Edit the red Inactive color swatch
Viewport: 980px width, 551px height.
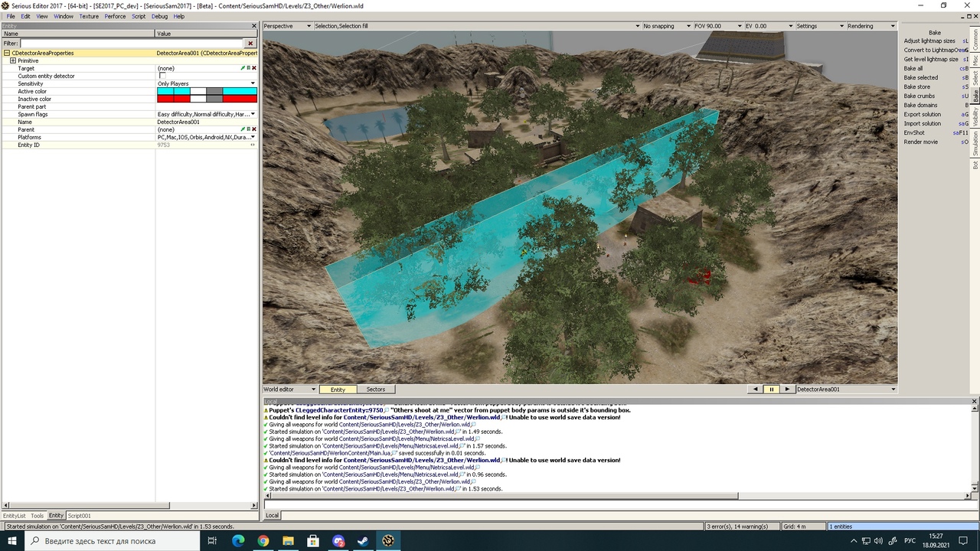pos(207,99)
